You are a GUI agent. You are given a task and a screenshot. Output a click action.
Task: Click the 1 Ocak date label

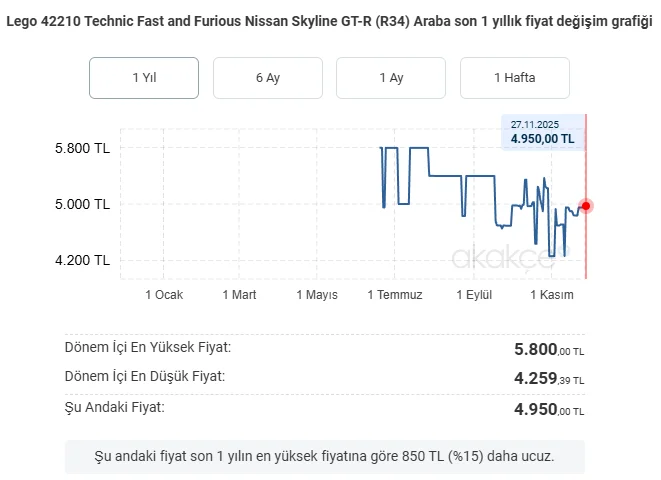pyautogui.click(x=164, y=294)
